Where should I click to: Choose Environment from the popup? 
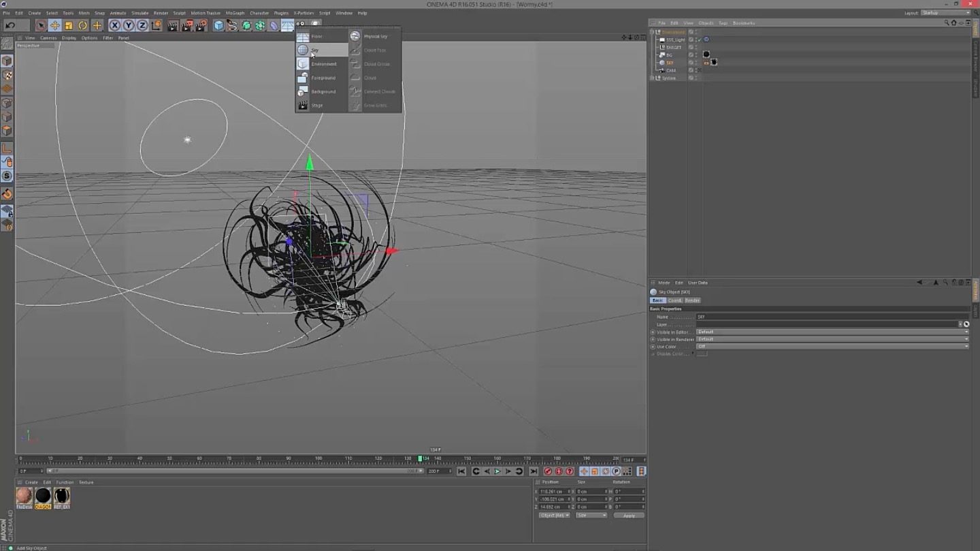tap(322, 64)
